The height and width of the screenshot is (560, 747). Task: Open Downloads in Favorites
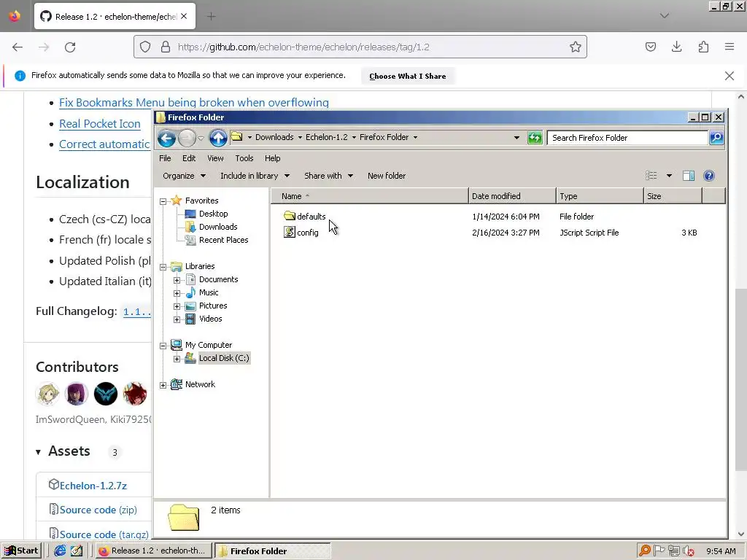point(217,227)
